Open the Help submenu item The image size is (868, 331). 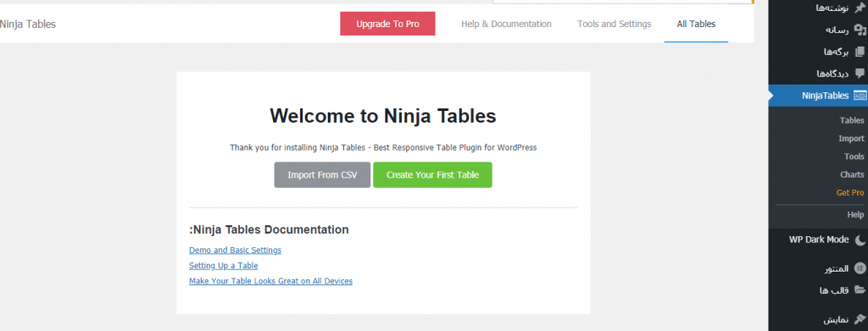pyautogui.click(x=856, y=214)
